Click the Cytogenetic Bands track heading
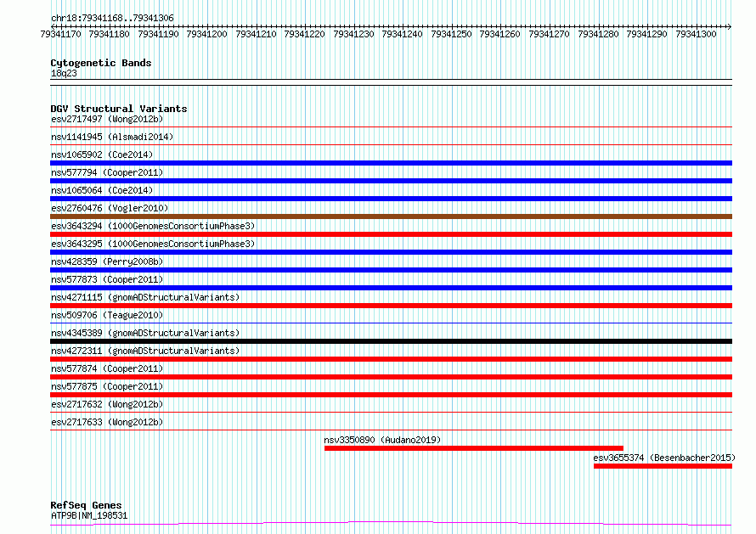 (x=101, y=63)
